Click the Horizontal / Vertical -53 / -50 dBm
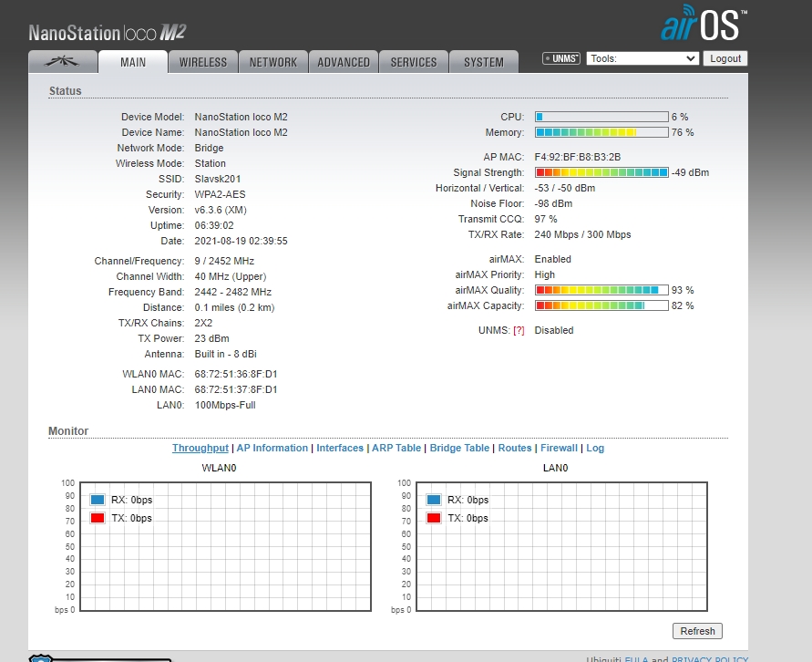 [564, 188]
